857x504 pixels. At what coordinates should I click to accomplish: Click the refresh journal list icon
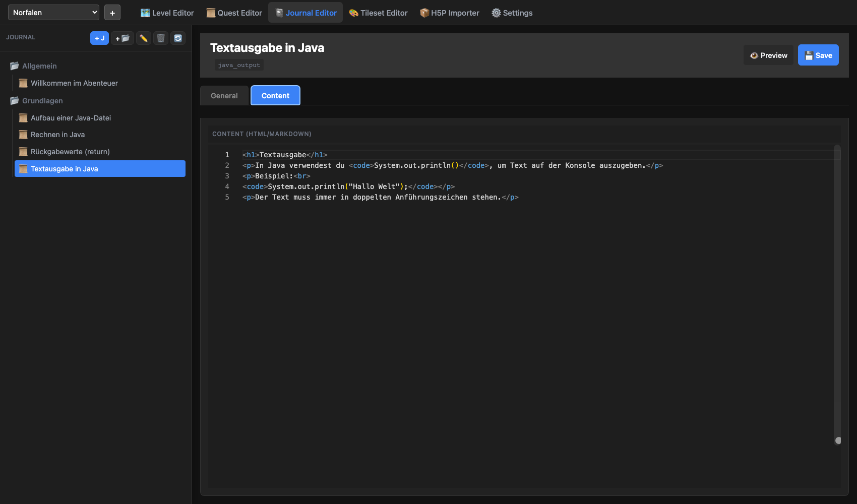(x=178, y=38)
